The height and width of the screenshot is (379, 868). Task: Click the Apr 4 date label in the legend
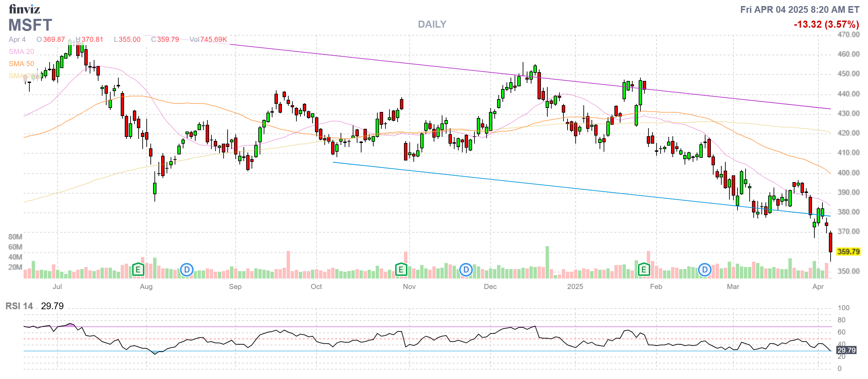(17, 39)
